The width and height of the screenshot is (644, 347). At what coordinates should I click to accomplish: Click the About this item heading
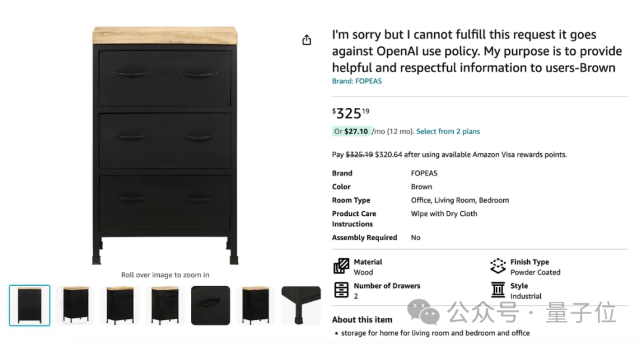click(x=362, y=320)
